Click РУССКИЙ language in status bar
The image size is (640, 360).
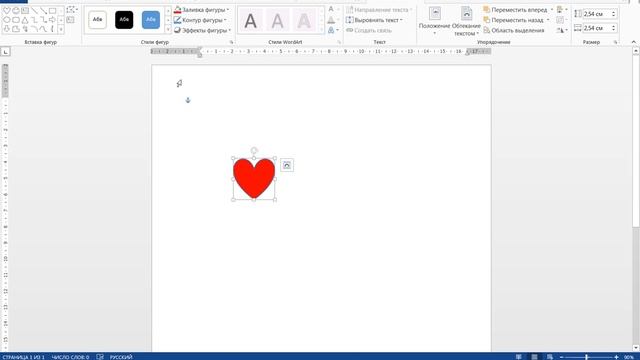click(x=121, y=357)
